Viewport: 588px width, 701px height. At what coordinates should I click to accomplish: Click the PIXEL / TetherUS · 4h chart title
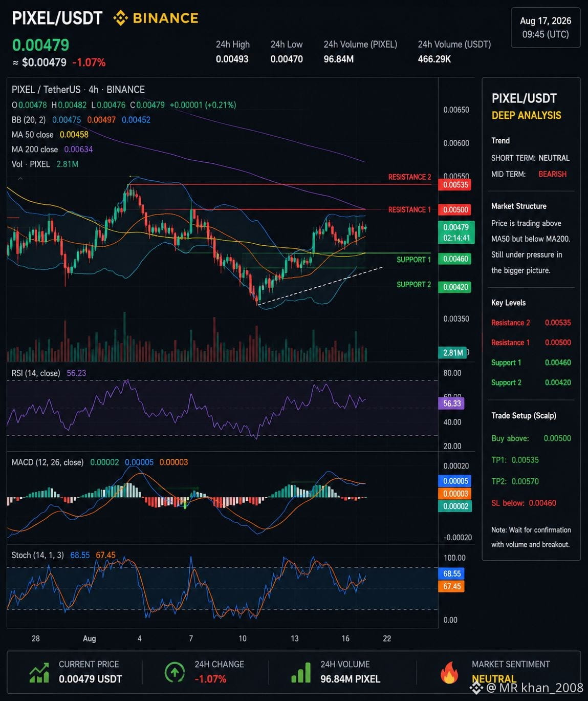tap(78, 90)
